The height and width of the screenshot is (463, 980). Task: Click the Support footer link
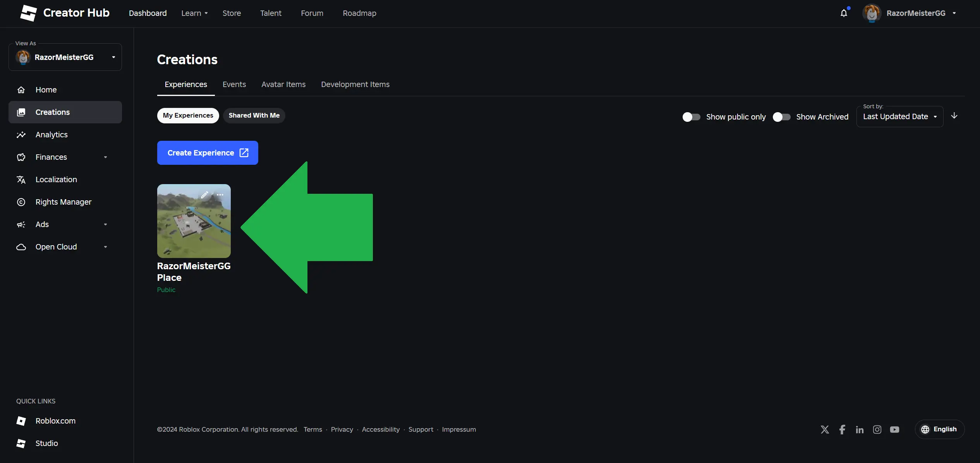[421, 429]
